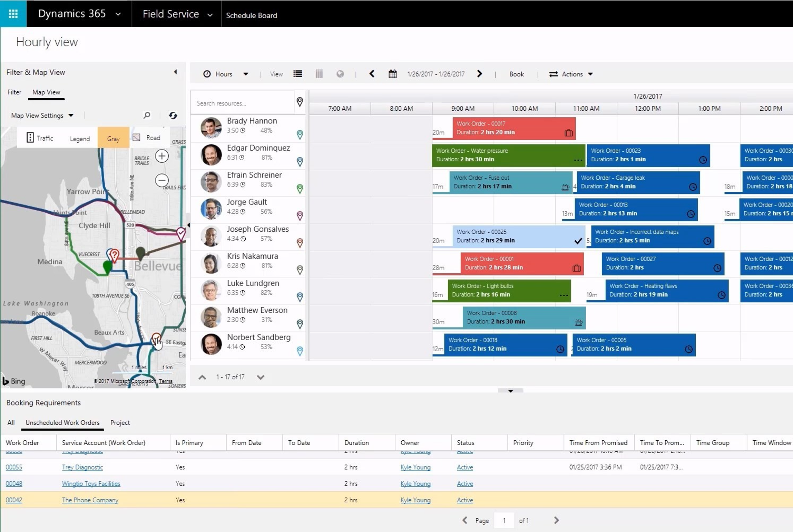793x532 pixels.
Task: Open The Phone Company account link
Action: coord(90,500)
